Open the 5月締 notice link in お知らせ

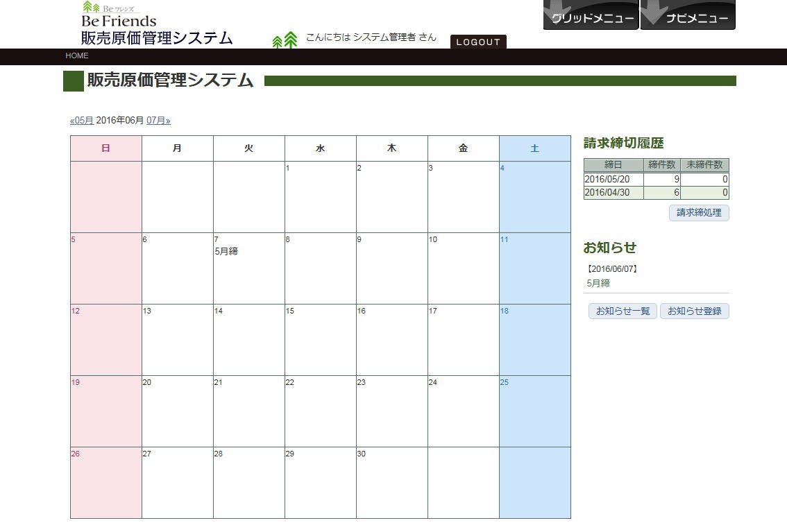pos(598,283)
